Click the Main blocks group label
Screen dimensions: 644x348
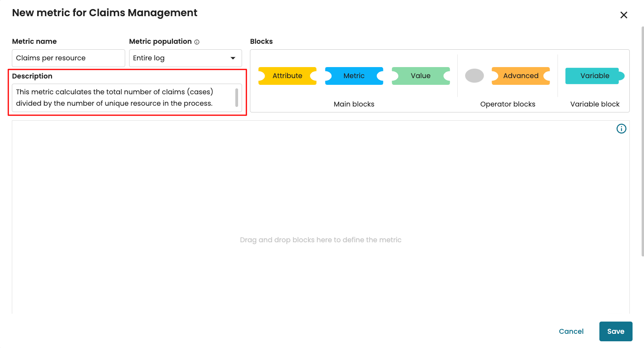(354, 104)
